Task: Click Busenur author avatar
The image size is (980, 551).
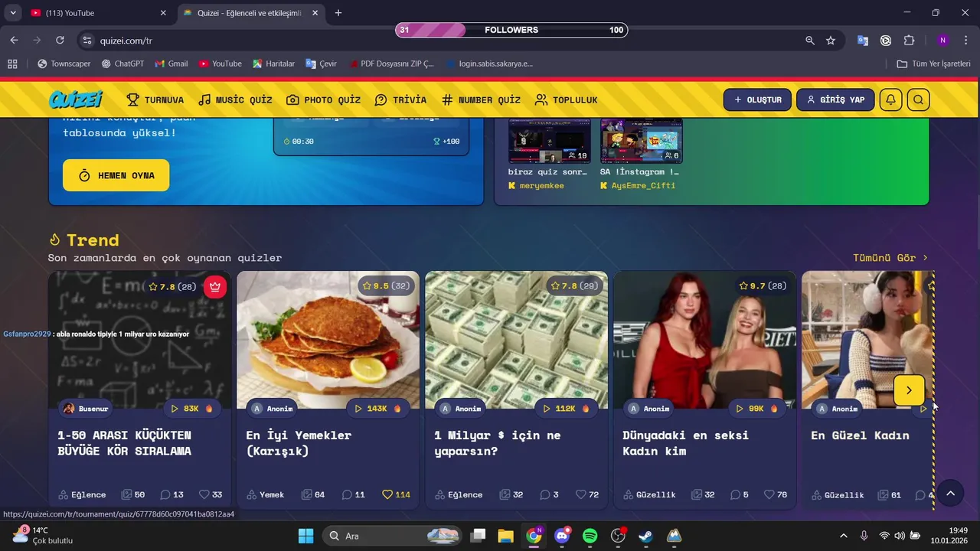Action: (x=69, y=409)
